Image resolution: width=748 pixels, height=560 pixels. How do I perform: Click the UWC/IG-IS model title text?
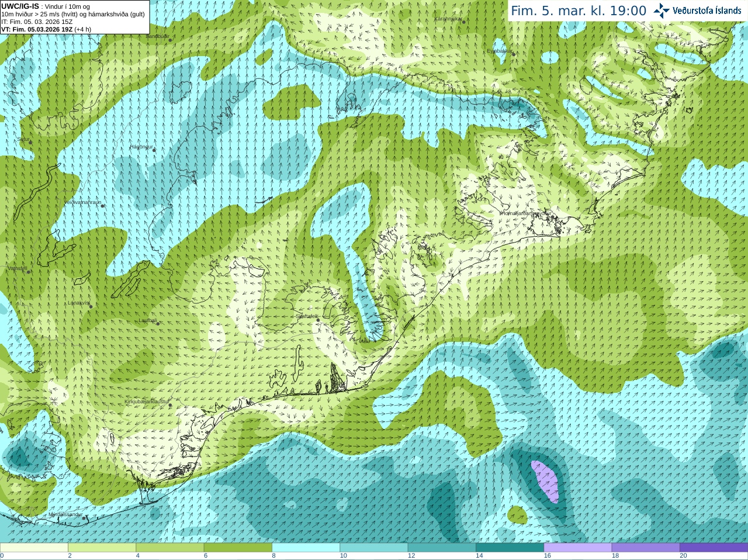(20, 6)
